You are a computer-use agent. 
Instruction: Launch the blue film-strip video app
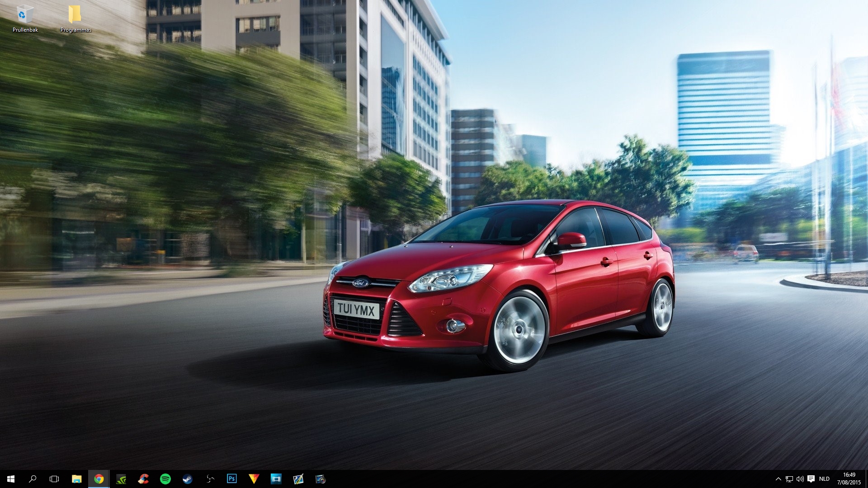coord(276,479)
